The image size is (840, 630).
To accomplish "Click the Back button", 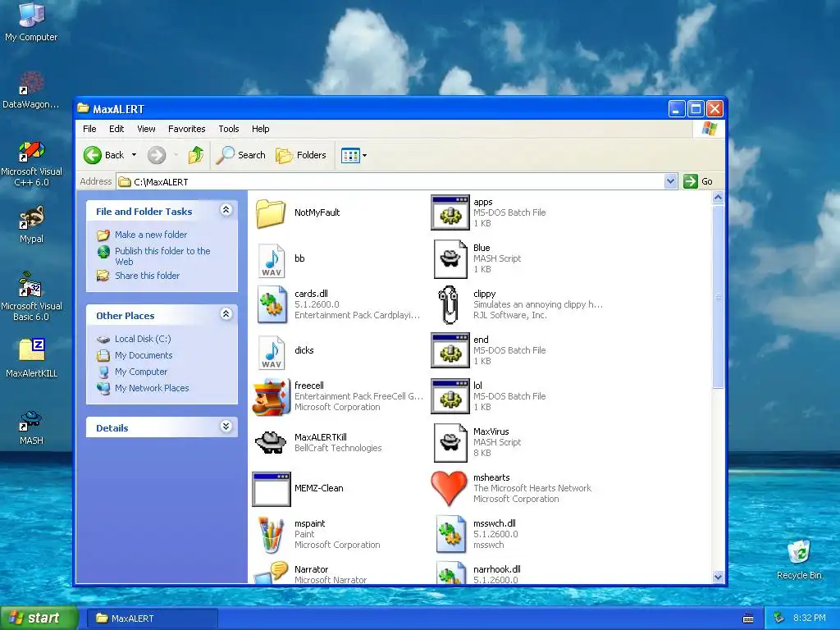I will (104, 155).
